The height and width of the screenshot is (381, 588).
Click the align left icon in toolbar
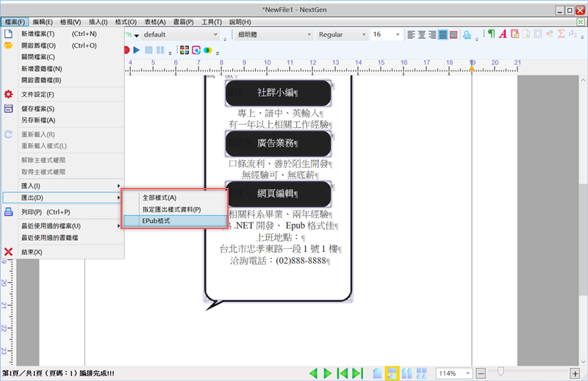(x=412, y=35)
